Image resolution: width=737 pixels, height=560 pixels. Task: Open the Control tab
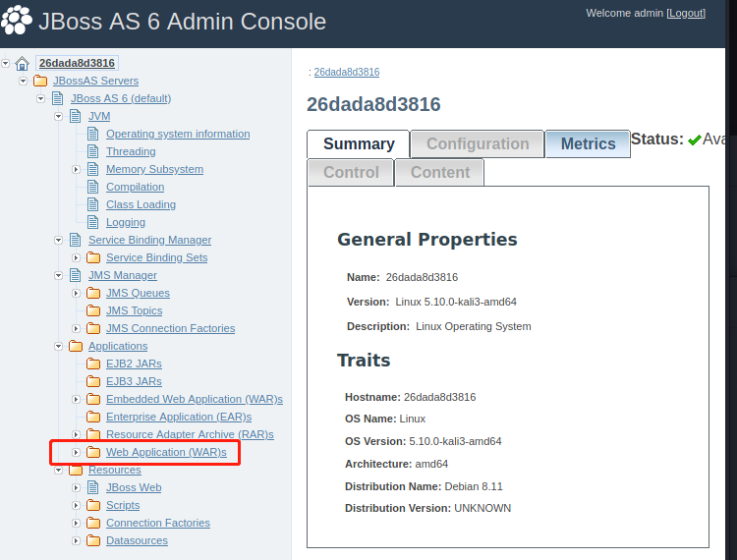[x=351, y=172]
